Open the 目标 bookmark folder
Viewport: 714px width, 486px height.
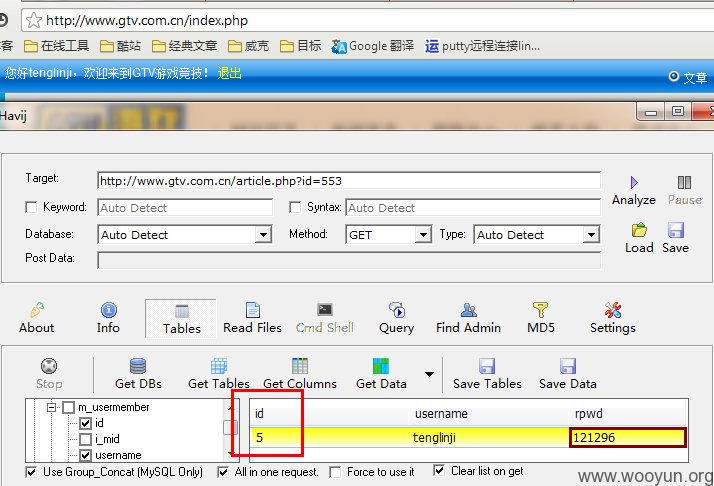tap(301, 46)
